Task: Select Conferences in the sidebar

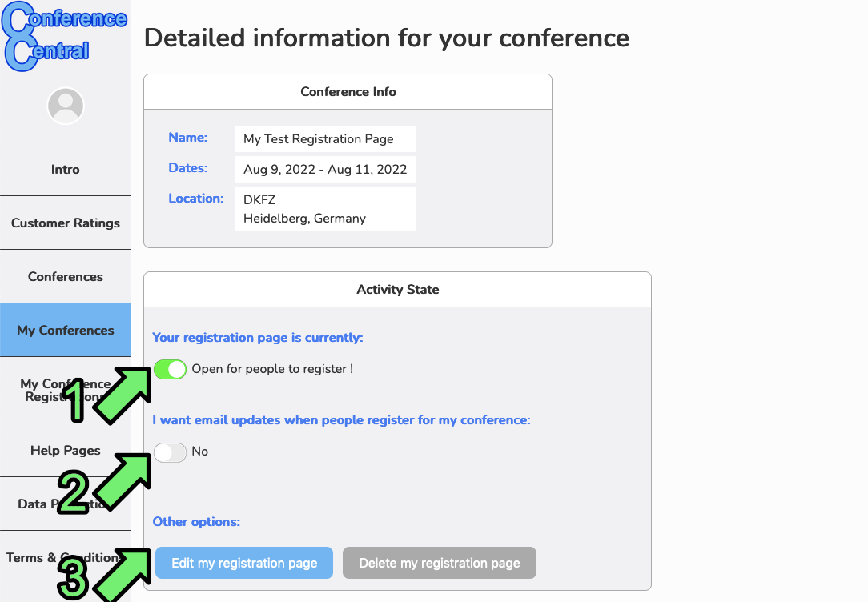Action: (x=65, y=277)
